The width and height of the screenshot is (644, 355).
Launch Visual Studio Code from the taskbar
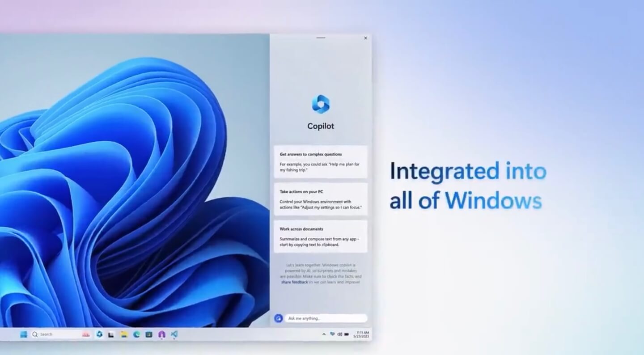pyautogui.click(x=174, y=334)
